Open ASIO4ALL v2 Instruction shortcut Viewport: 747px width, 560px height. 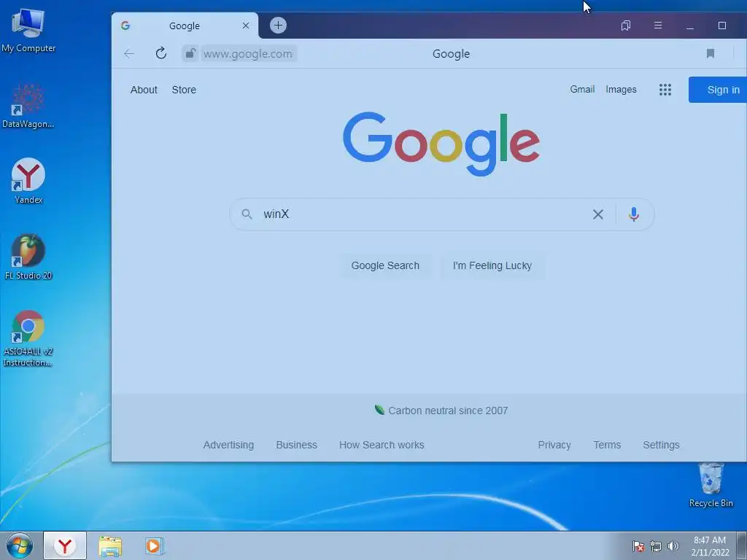click(28, 338)
